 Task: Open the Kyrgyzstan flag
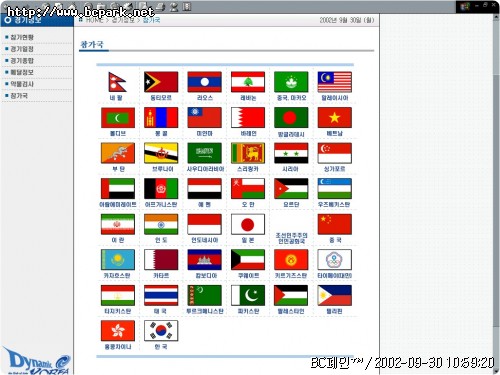tap(291, 260)
